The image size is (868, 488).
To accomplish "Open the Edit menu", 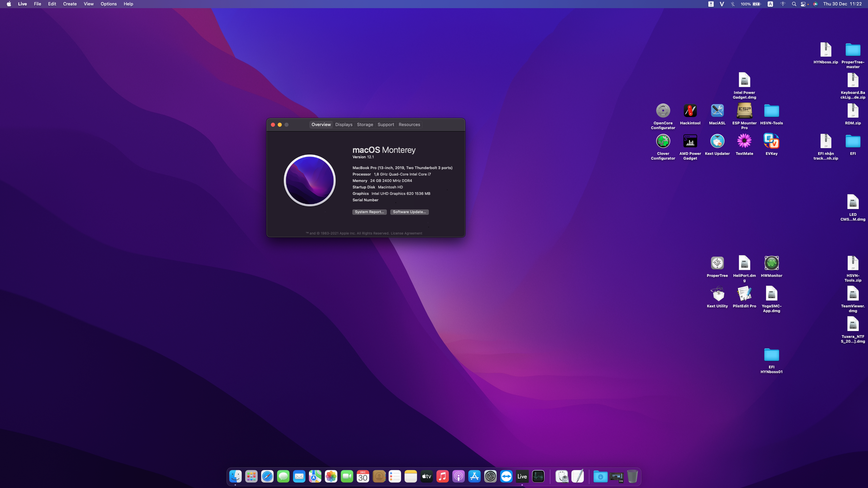I will tap(52, 4).
